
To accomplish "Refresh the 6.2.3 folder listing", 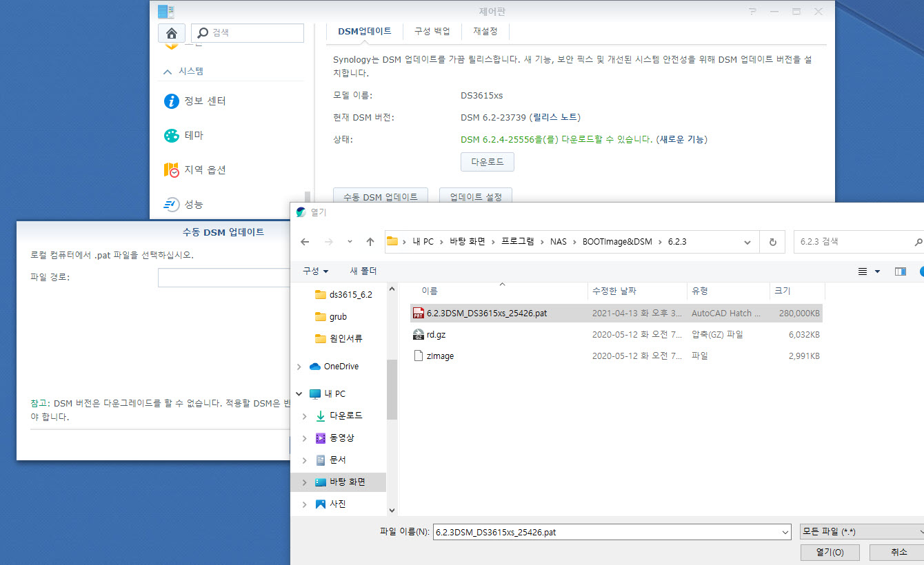I will [x=772, y=242].
